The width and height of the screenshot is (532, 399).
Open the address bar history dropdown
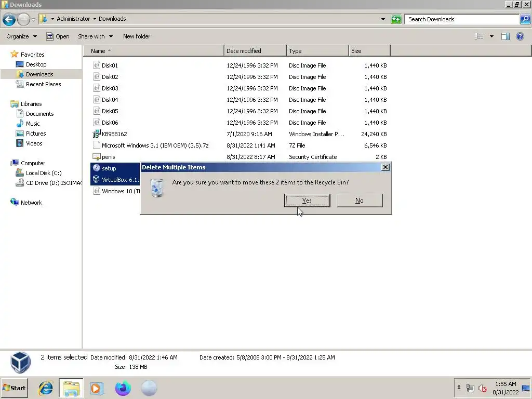coord(383,19)
